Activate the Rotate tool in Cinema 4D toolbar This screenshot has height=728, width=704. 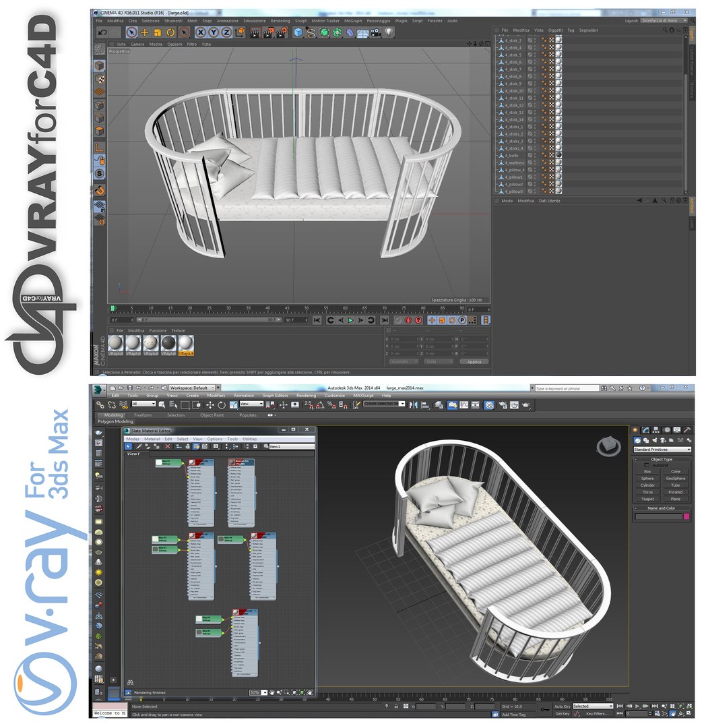tap(170, 32)
